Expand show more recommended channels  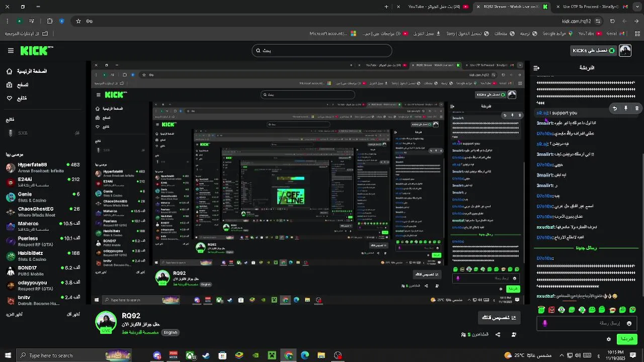pyautogui.click(x=14, y=314)
